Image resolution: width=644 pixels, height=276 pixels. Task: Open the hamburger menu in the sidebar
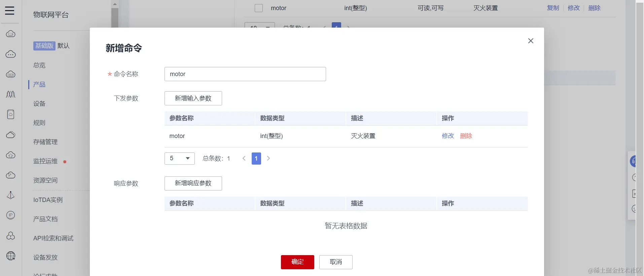[10, 11]
